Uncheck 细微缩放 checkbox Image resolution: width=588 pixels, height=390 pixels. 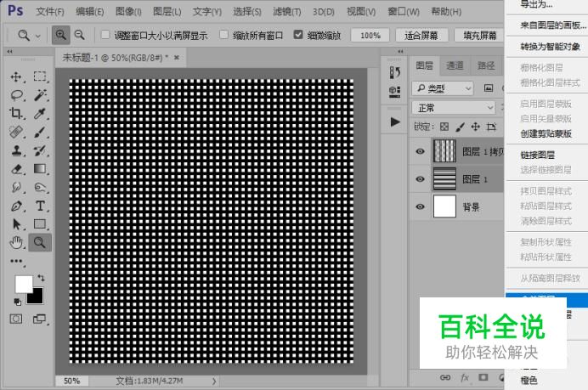click(298, 35)
